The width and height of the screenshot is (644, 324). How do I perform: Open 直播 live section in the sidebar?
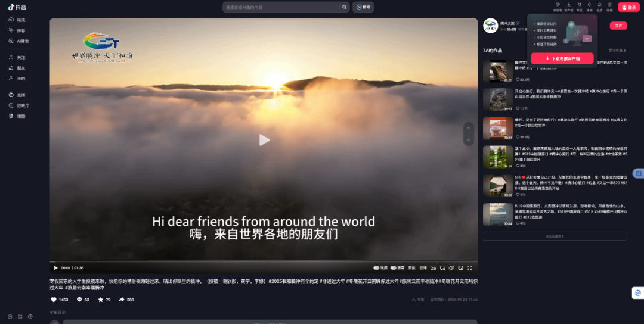tap(17, 95)
